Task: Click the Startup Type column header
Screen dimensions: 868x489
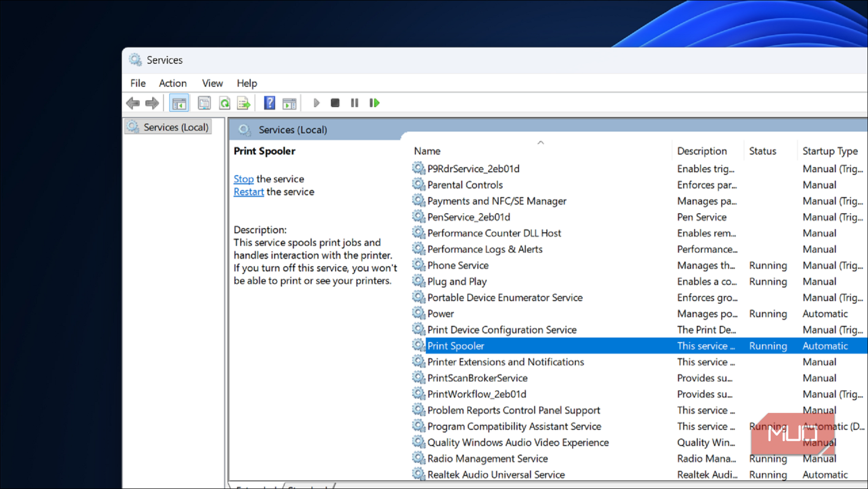Action: (x=830, y=151)
